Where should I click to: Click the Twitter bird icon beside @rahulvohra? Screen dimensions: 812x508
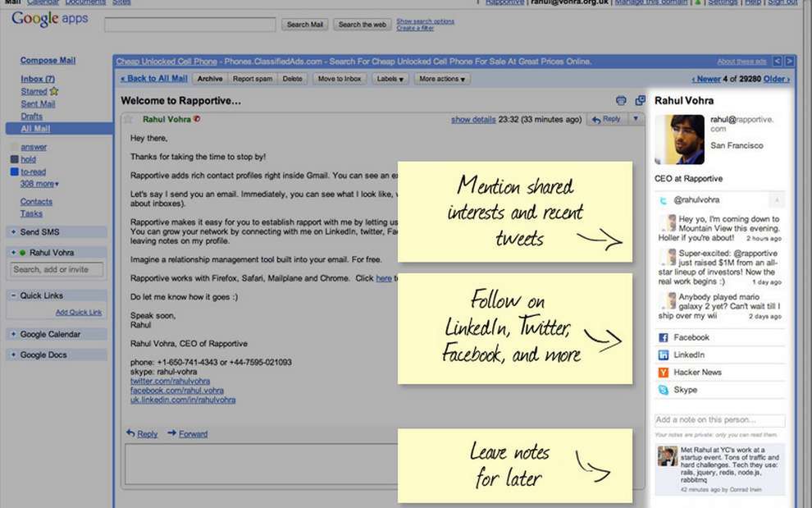pyautogui.click(x=663, y=200)
